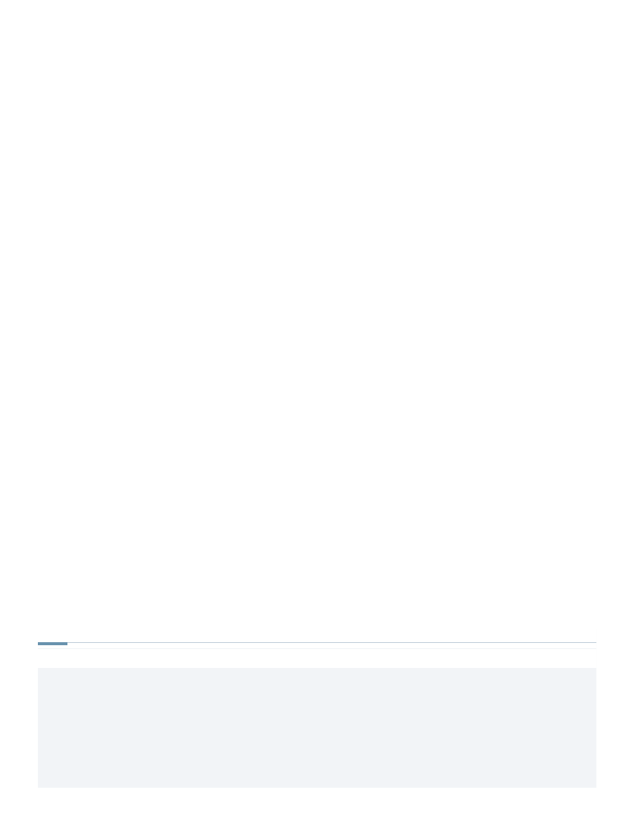
Task: Click the left edge of gray panel
Action: [38, 728]
